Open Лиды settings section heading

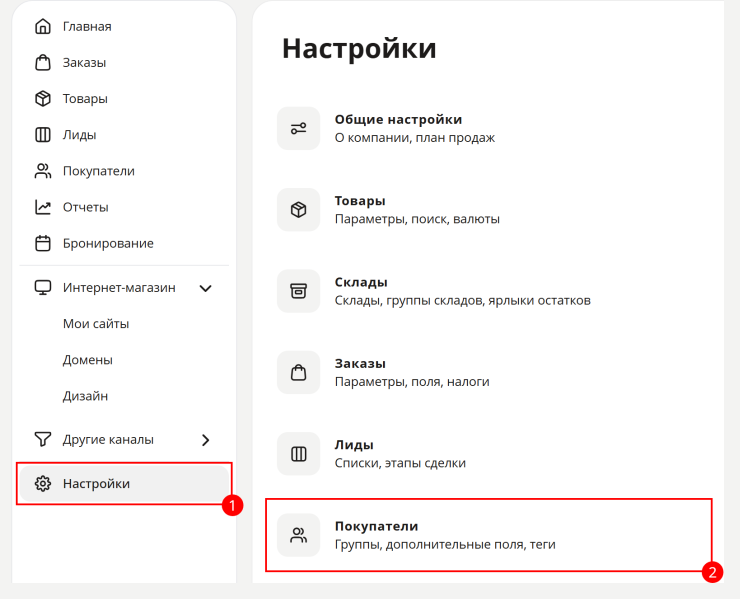(x=354, y=445)
